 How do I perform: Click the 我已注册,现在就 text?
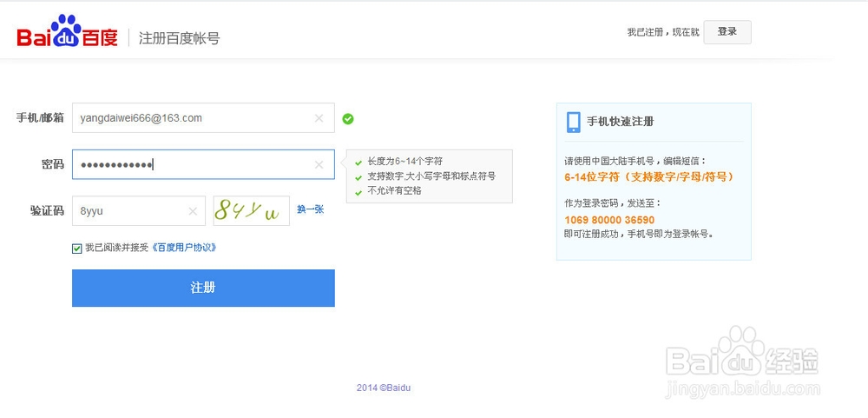(x=663, y=33)
